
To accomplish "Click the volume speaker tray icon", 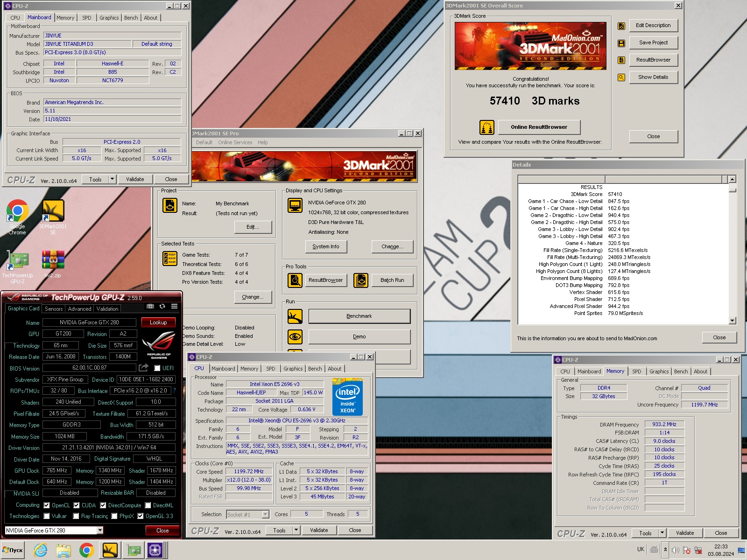I will (x=675, y=550).
